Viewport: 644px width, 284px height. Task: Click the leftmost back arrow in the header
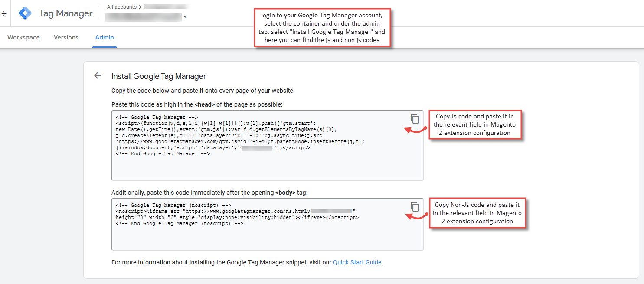[4, 13]
